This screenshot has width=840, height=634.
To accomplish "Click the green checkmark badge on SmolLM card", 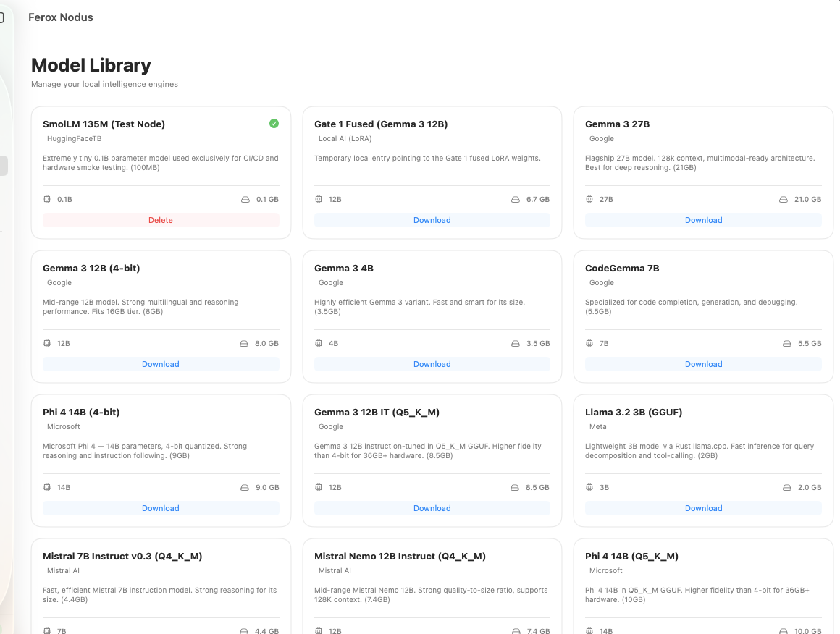I will pos(274,124).
